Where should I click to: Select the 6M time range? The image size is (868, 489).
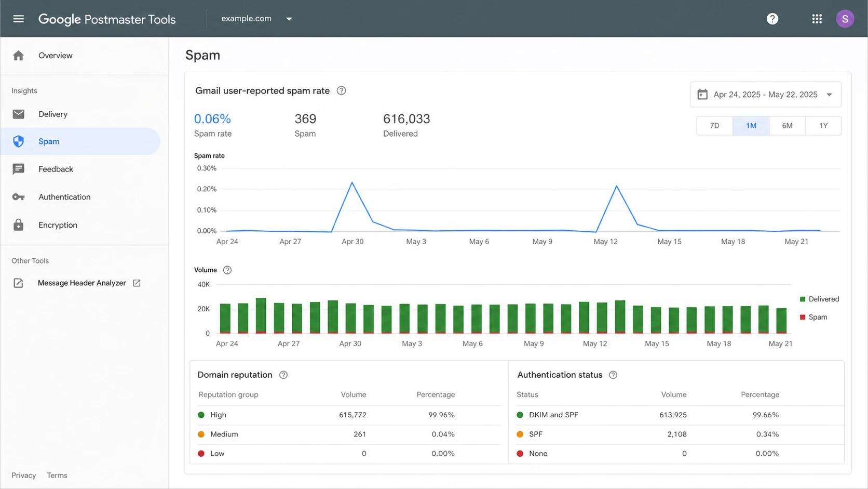[788, 126]
